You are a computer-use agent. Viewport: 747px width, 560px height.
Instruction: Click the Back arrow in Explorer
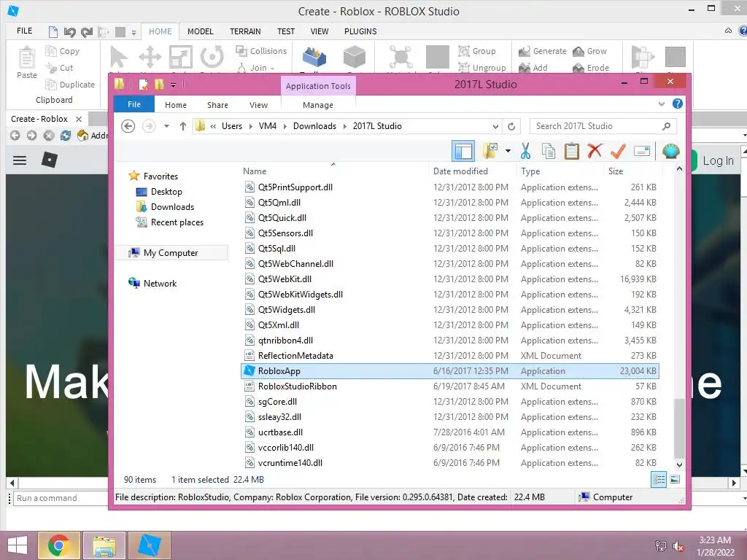coord(128,126)
